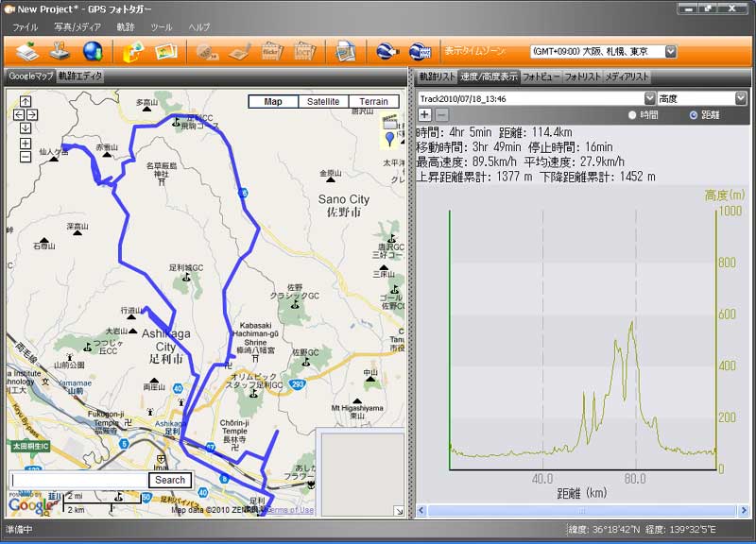Switch to the 速度/高度表示 tab
756x544 pixels.
coord(489,76)
